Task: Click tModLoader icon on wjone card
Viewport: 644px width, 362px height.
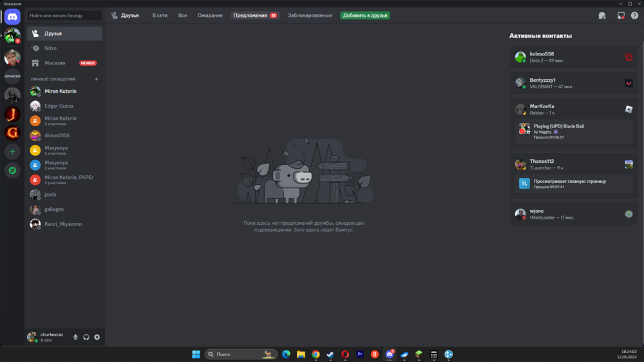Action: (x=629, y=214)
